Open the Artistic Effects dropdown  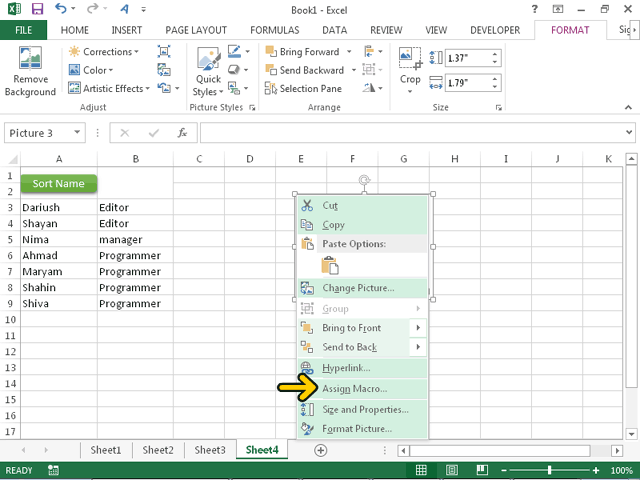click(112, 88)
